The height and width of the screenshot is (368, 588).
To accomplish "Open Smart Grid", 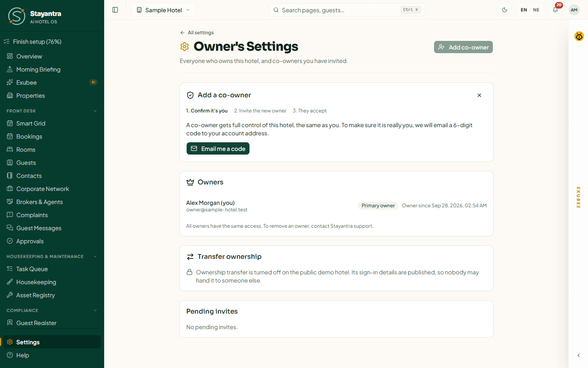I will click(x=52, y=123).
